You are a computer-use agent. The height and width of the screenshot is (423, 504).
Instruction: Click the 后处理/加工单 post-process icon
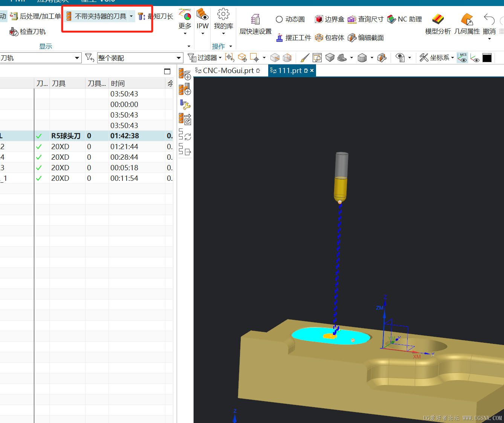(x=14, y=16)
